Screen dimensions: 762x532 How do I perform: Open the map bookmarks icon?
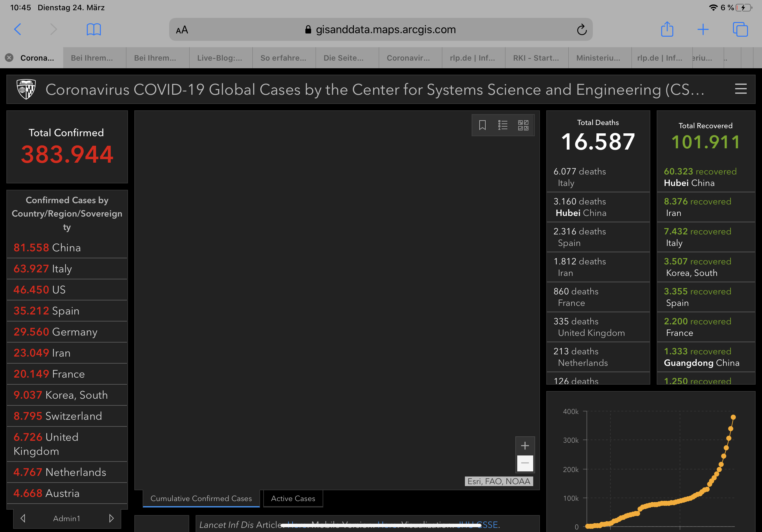482,125
